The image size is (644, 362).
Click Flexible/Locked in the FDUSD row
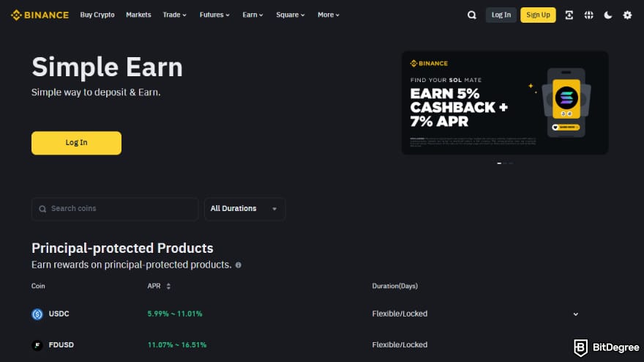click(x=400, y=345)
